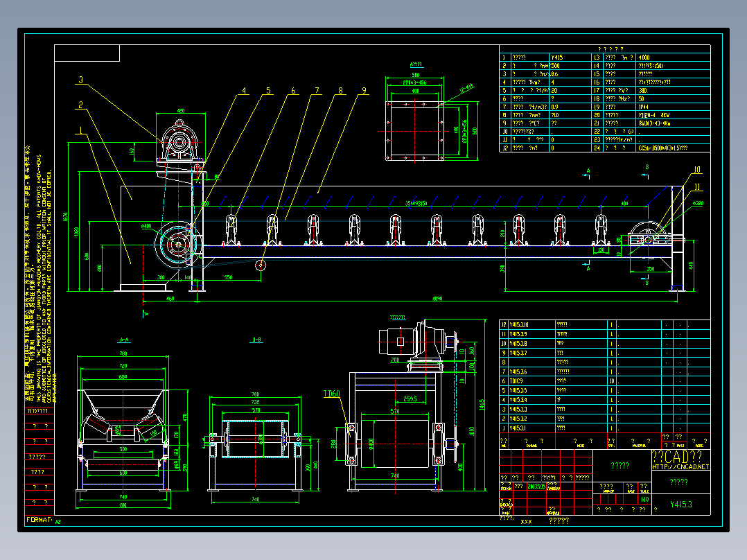
Task: Select the IP44 value in row 19
Action: pyautogui.click(x=644, y=107)
